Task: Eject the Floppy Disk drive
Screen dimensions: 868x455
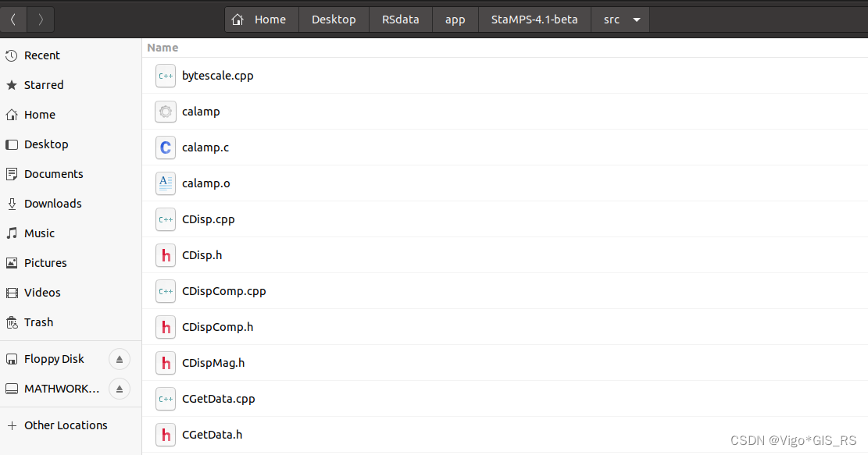Action: click(x=119, y=359)
